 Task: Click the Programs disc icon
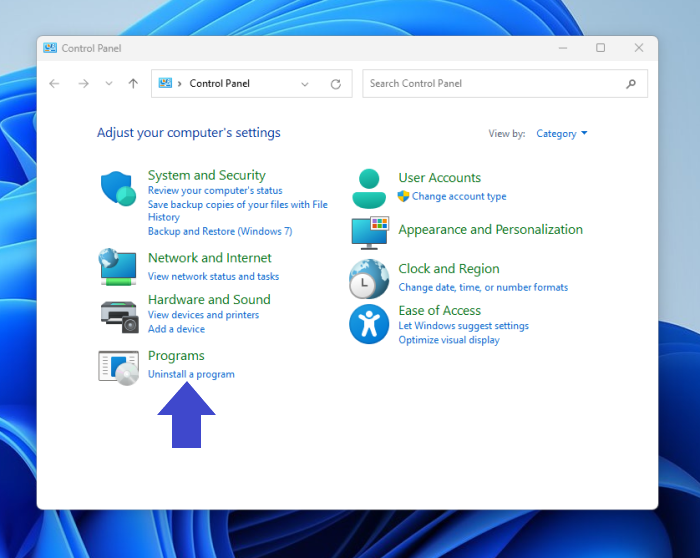(x=118, y=368)
